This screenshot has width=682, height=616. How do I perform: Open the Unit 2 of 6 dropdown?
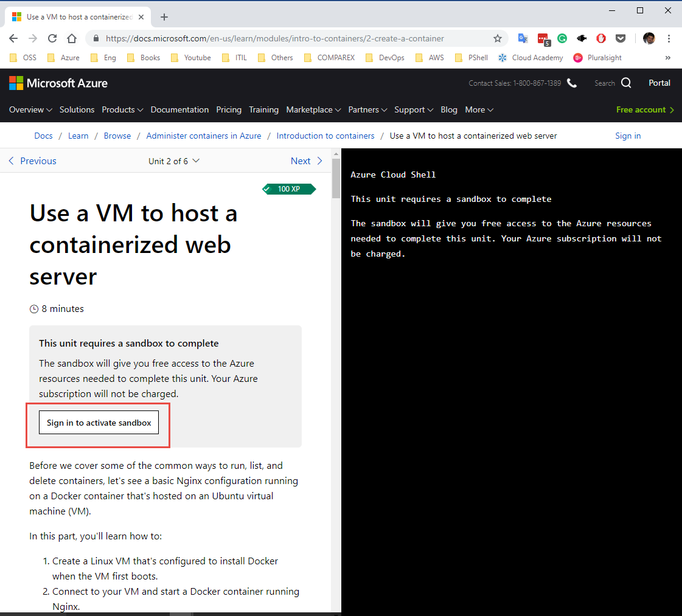[173, 161]
